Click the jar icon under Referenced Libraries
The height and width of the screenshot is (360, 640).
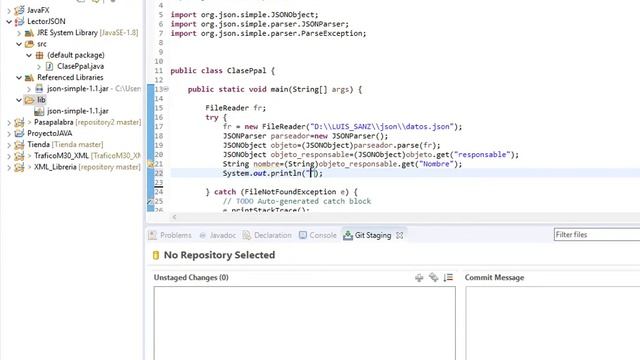39,89
